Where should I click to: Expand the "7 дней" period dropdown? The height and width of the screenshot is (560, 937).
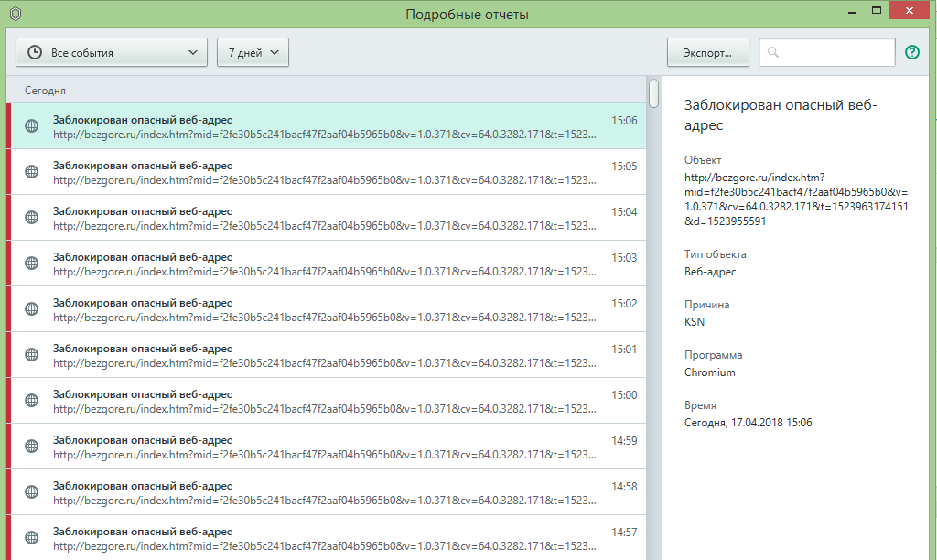(x=253, y=53)
